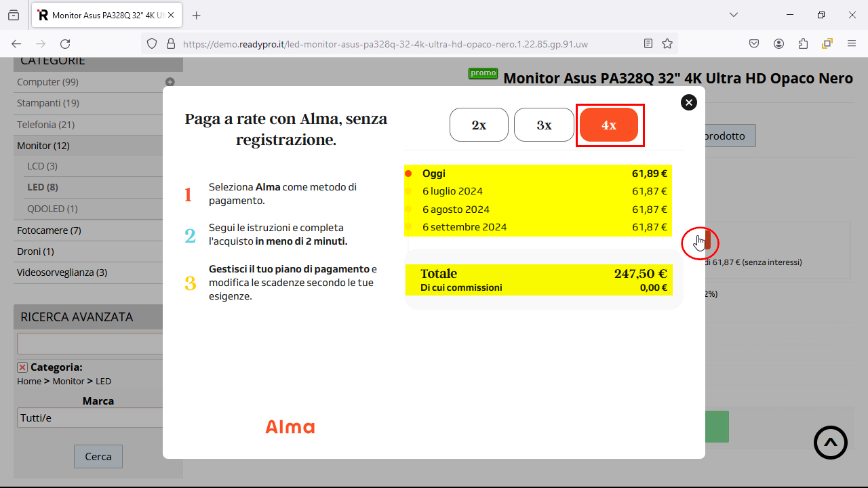868x488 pixels.
Task: Close the Alma payment popup
Action: click(x=689, y=102)
